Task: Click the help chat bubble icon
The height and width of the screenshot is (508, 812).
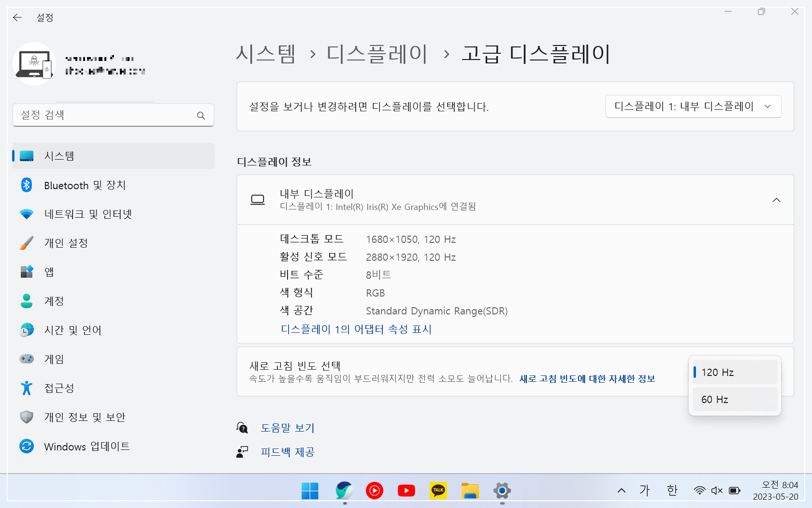Action: (x=242, y=428)
